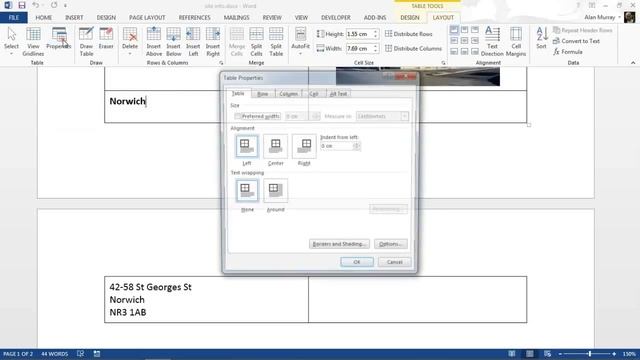Click the zoom slider handle
Image resolution: width=640 pixels, height=360 pixels.
pyautogui.click(x=589, y=354)
